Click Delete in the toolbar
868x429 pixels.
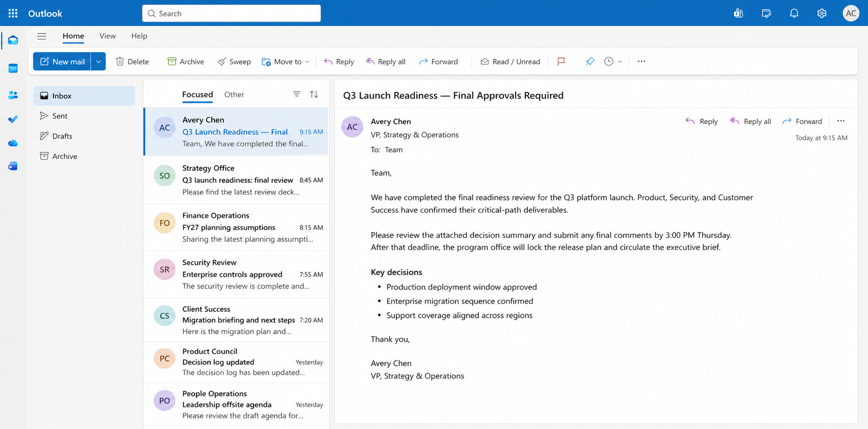(x=132, y=61)
